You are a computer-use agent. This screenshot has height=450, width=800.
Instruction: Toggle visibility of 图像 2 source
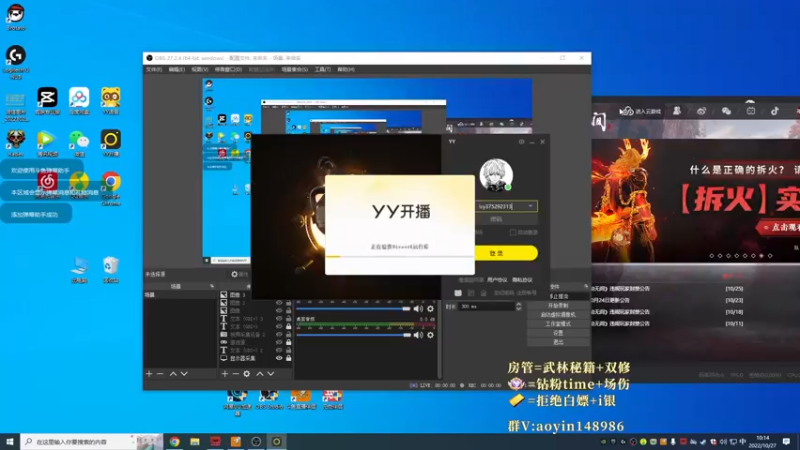(x=279, y=303)
